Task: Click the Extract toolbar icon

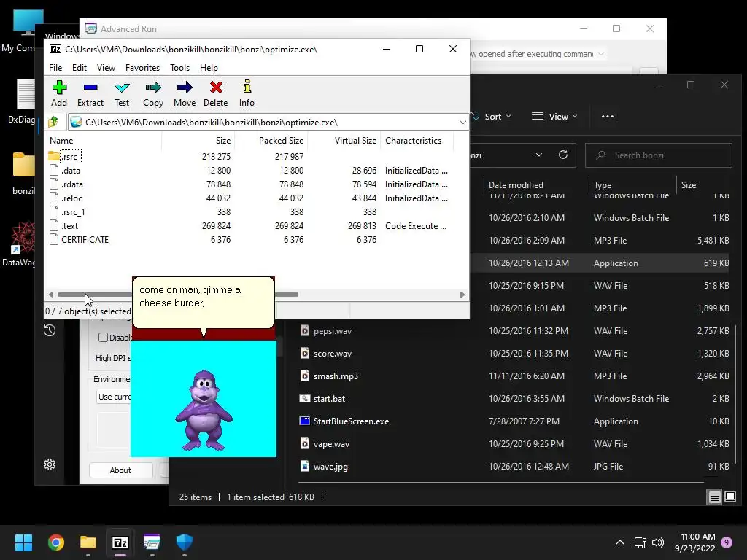Action: tap(90, 93)
